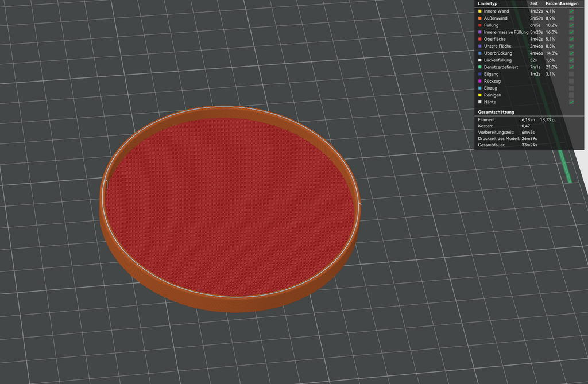Click the green Benutzerdefiniert color swatch
Image resolution: width=588 pixels, height=384 pixels.
pyautogui.click(x=479, y=67)
